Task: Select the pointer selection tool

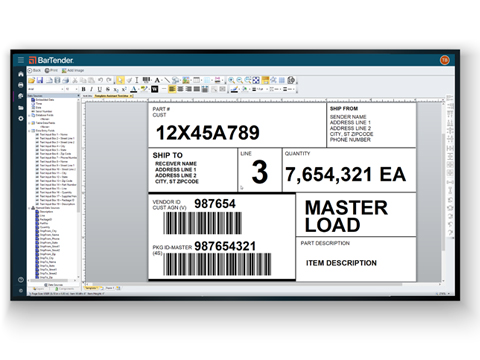Action: pos(120,80)
